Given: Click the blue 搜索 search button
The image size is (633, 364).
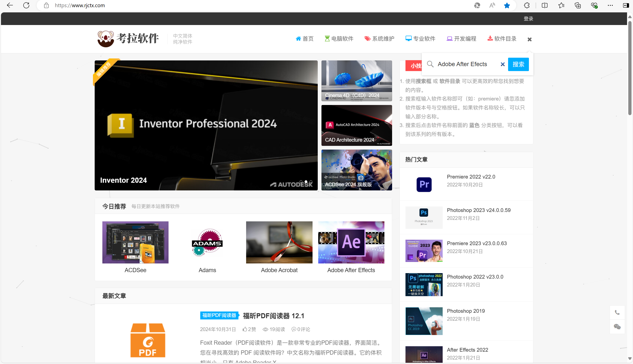Looking at the screenshot, I should (518, 64).
